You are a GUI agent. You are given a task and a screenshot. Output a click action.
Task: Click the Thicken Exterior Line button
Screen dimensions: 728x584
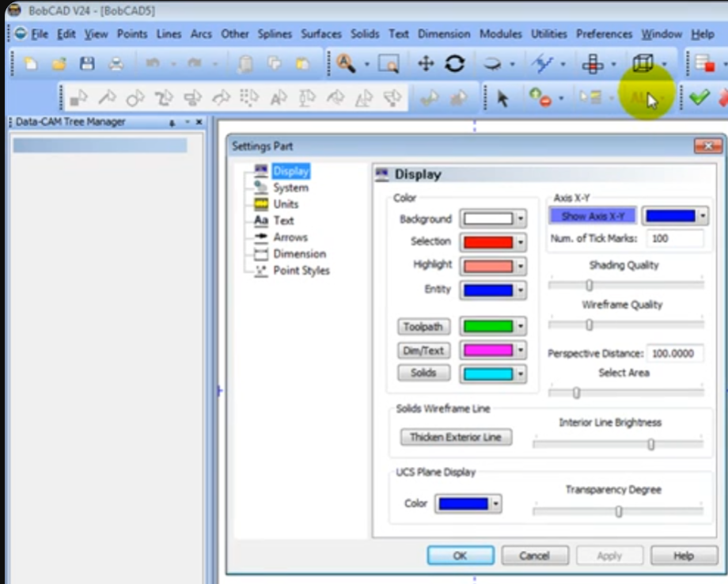[455, 437]
